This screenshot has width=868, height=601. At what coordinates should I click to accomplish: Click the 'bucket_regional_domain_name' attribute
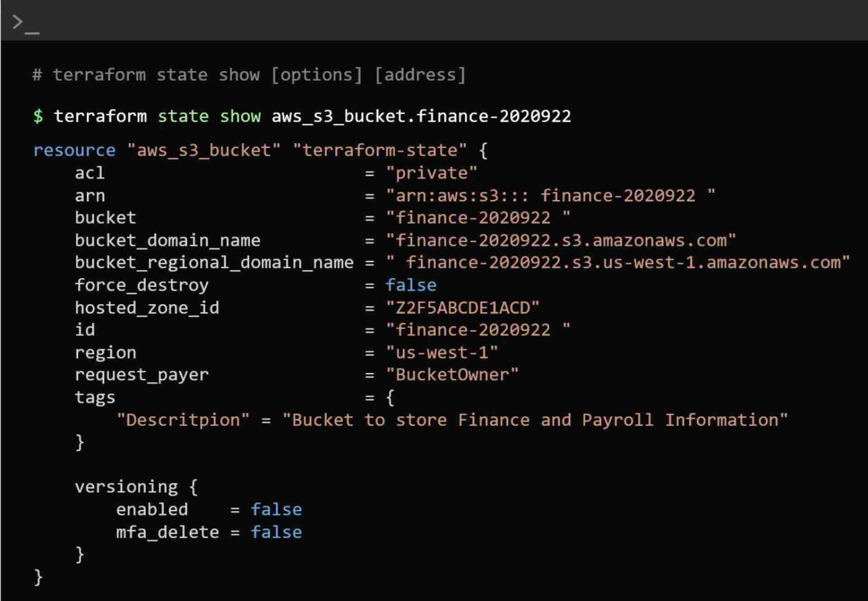(214, 263)
